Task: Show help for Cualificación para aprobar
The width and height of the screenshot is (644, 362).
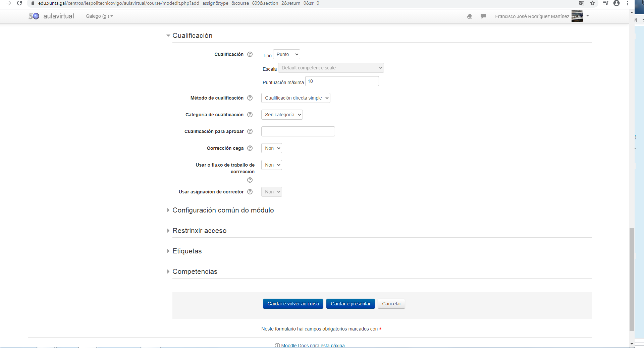Action: tap(250, 131)
